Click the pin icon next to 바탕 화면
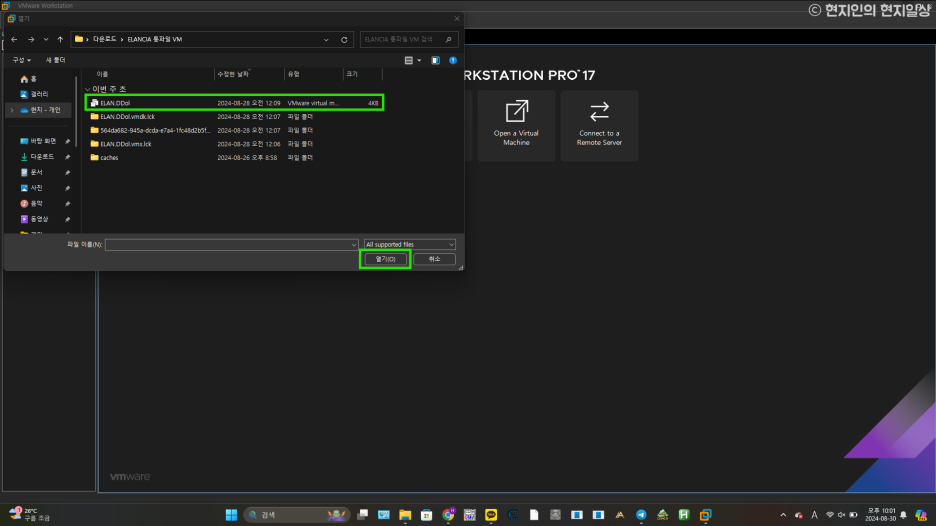Screen dimensions: 936x526 point(67,142)
